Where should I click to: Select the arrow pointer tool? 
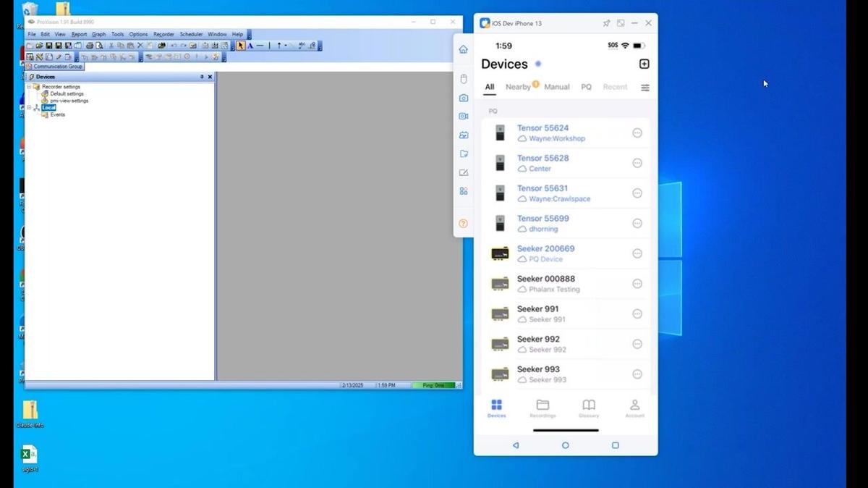click(x=241, y=46)
